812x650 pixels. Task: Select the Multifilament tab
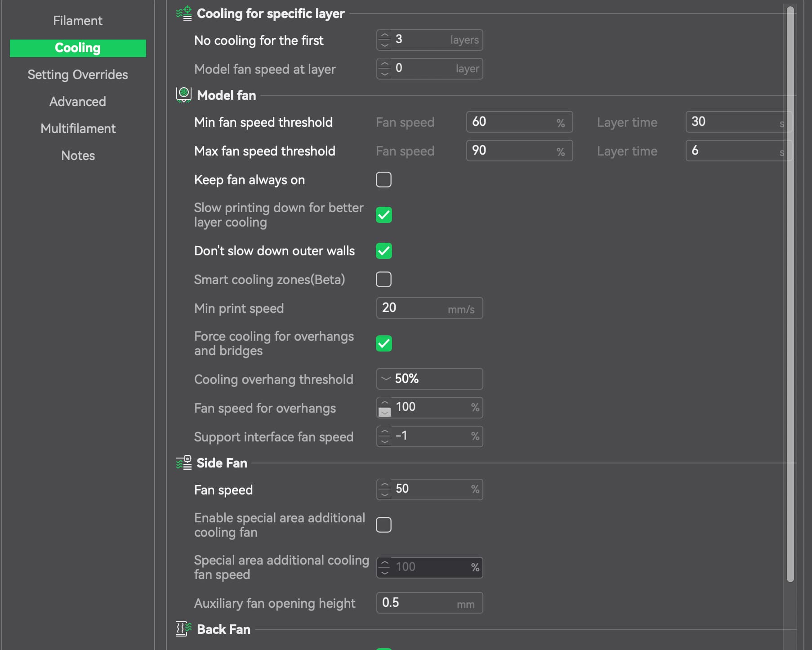(78, 129)
